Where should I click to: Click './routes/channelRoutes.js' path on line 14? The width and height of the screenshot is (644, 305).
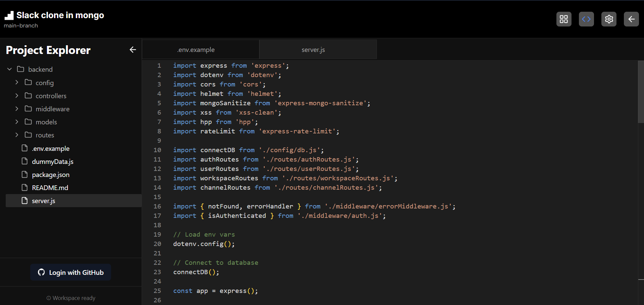click(x=326, y=188)
